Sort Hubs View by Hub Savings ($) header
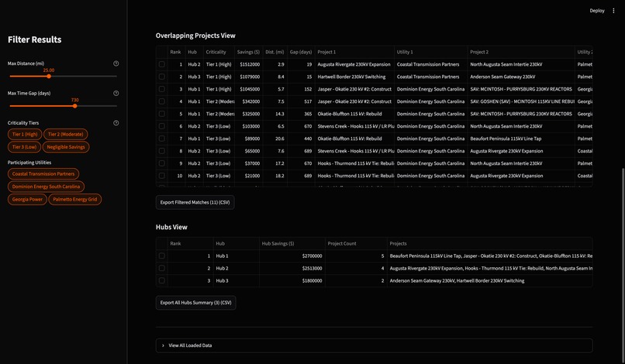Screen dimensions: 625x364 point(292,243)
